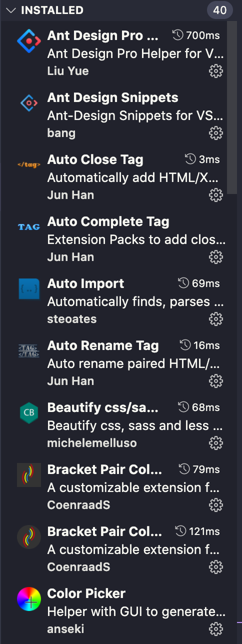Select the Auto Import extension title
Screen dimensions: 242x644
(x=85, y=283)
